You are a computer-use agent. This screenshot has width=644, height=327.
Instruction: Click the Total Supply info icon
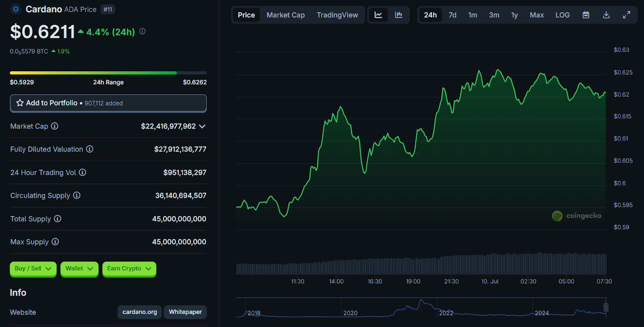pyautogui.click(x=58, y=219)
